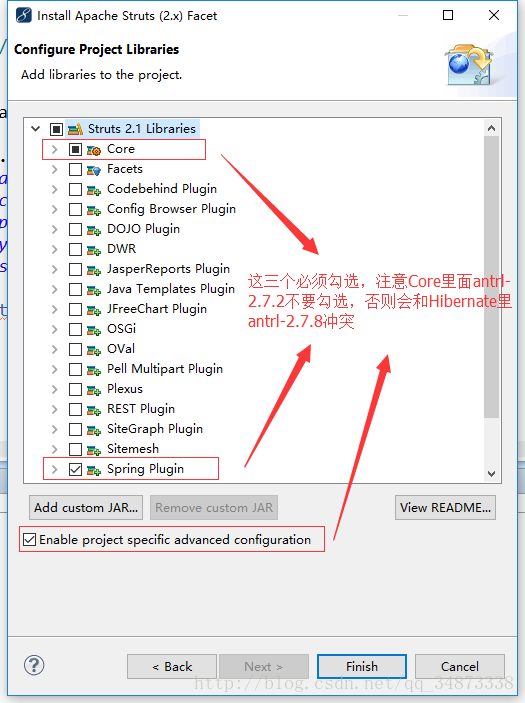
Task: Go to previous page with Back
Action: pos(172,667)
